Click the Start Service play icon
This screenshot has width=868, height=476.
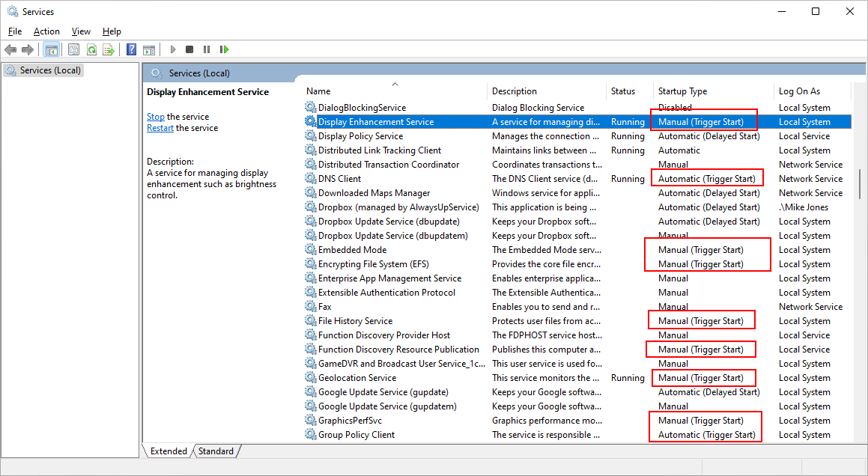point(173,50)
